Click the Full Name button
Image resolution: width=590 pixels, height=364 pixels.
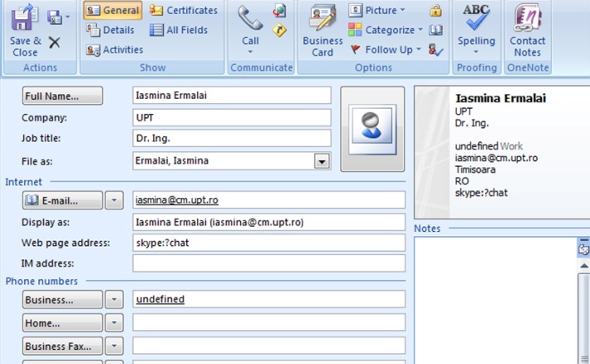[x=62, y=96]
